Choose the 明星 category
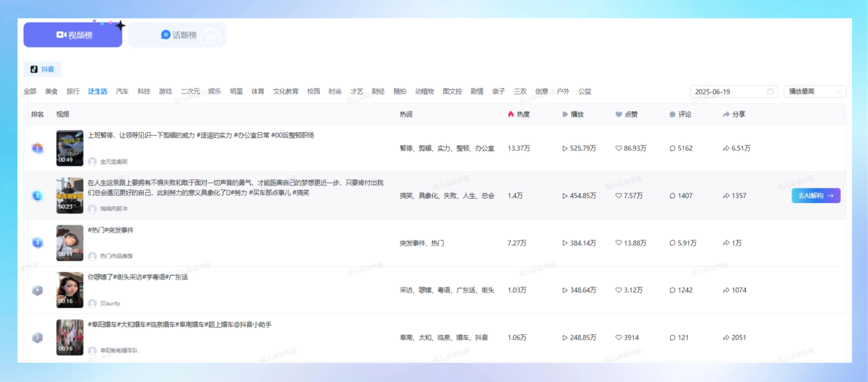The width and height of the screenshot is (868, 382). click(236, 92)
